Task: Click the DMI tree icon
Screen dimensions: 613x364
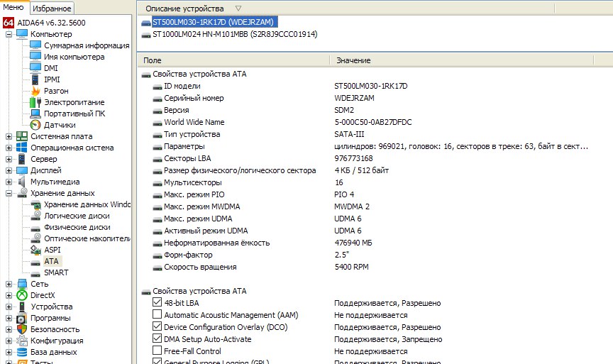Action: 35,68
